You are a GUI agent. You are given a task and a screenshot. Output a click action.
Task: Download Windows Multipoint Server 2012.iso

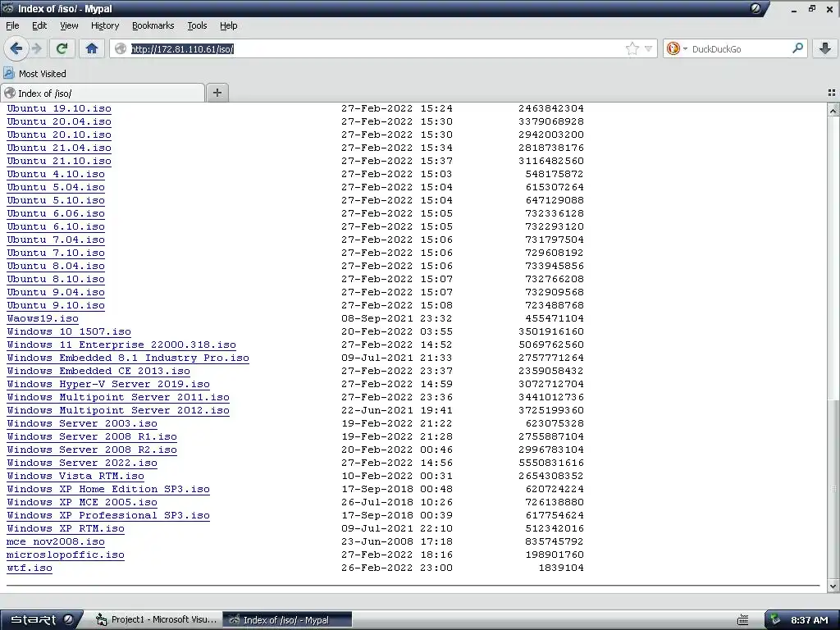tap(118, 410)
